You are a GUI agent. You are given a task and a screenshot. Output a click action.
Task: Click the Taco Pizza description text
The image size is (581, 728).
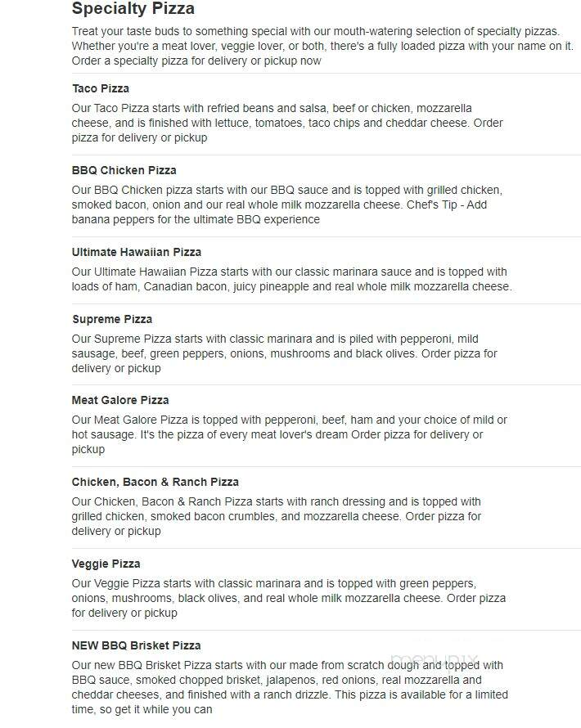(287, 123)
